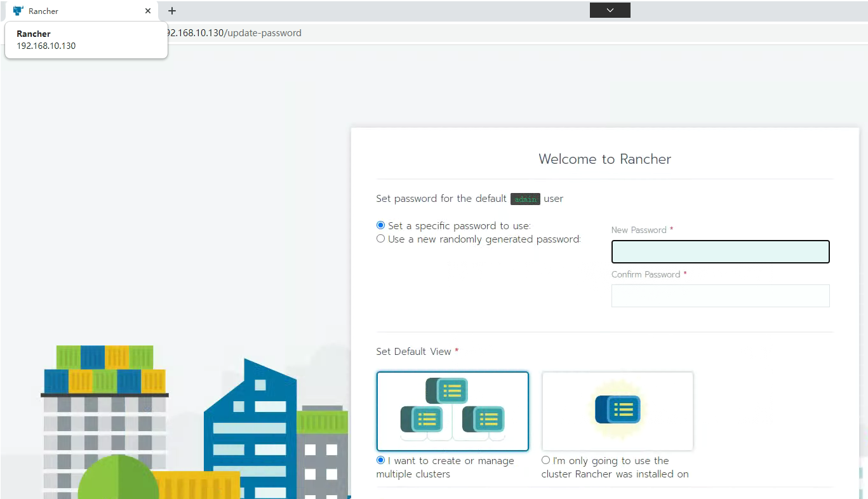This screenshot has width=868, height=499.
Task: Select 'Set a specific password to use' radio
Action: click(381, 225)
